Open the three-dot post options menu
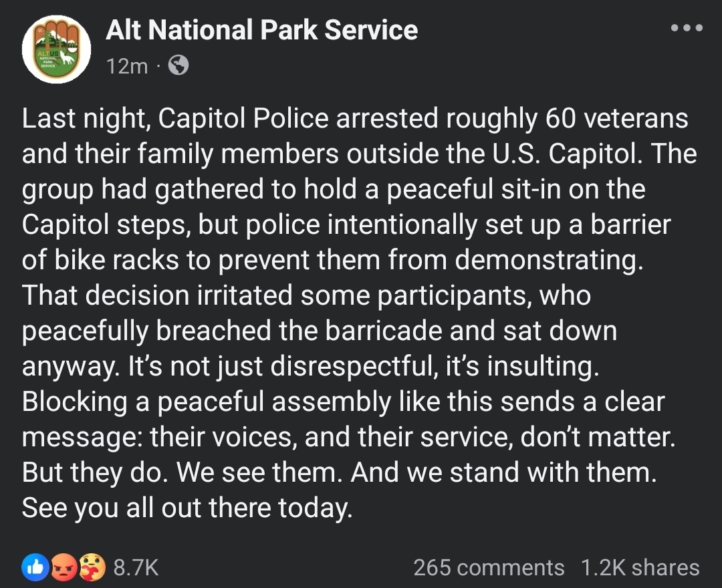722x588 pixels. coord(687,28)
